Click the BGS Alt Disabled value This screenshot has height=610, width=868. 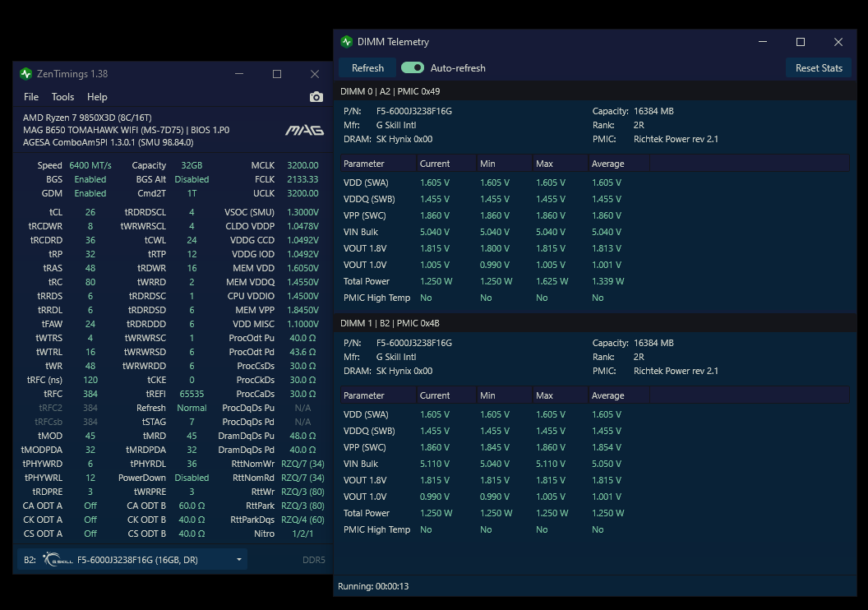tap(192, 179)
